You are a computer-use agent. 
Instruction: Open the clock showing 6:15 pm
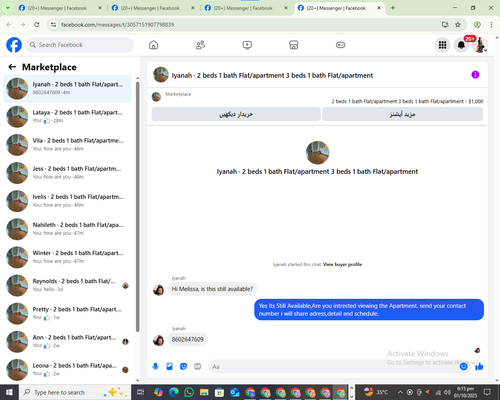[x=465, y=392]
